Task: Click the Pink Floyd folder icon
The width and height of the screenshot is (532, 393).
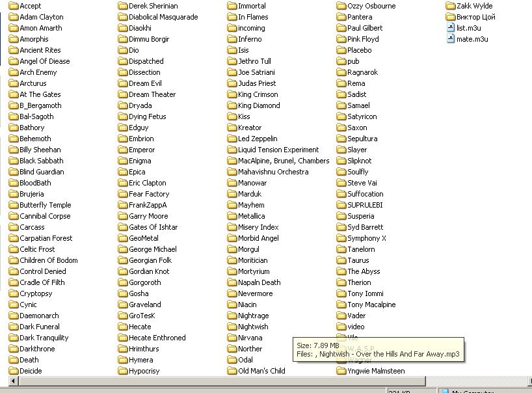Action: pos(341,39)
